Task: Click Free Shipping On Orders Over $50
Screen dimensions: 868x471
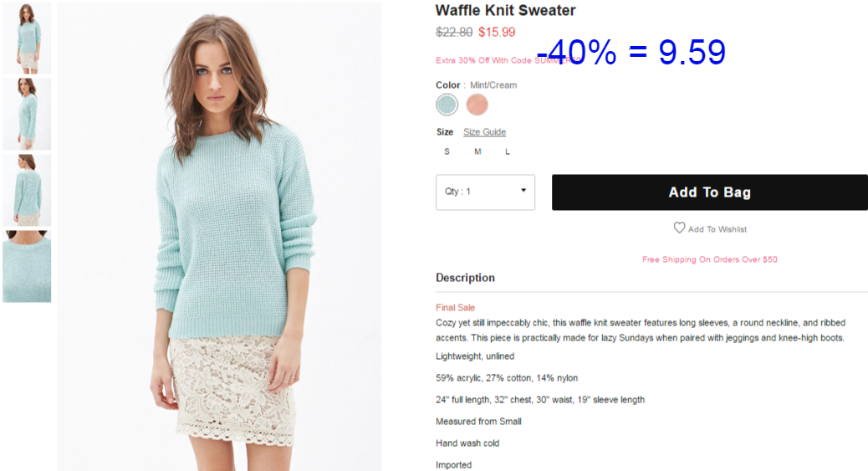Action: [x=710, y=259]
